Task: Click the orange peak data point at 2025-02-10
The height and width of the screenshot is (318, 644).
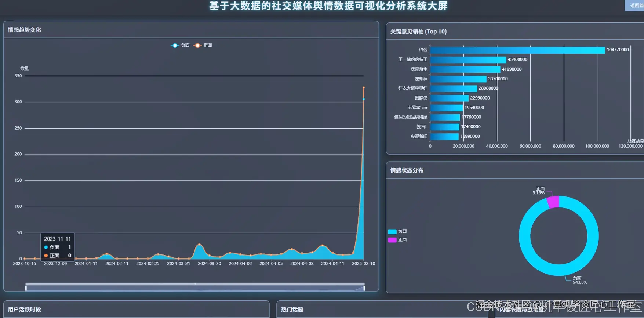Action: (x=364, y=87)
